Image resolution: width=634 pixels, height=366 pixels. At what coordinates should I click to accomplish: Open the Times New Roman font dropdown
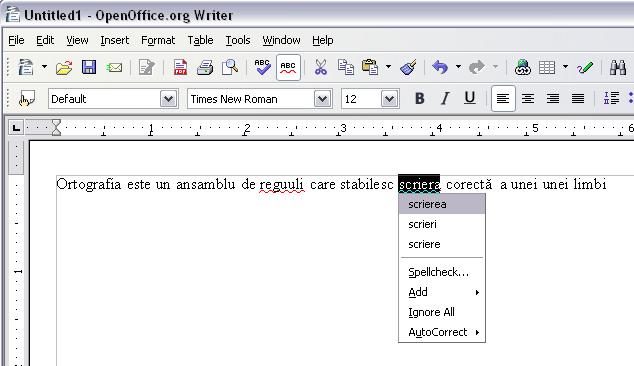pyautogui.click(x=322, y=99)
